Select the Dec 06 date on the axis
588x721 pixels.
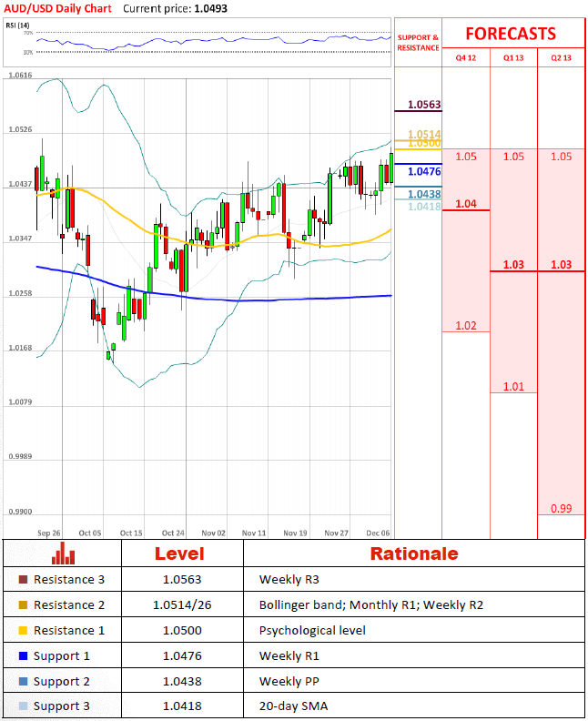[379, 533]
